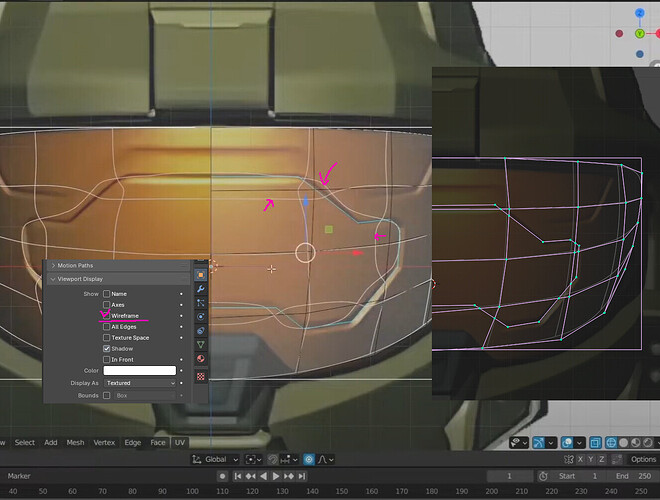This screenshot has height=500, width=660.
Task: Open the Edge menu
Action: [x=133, y=442]
